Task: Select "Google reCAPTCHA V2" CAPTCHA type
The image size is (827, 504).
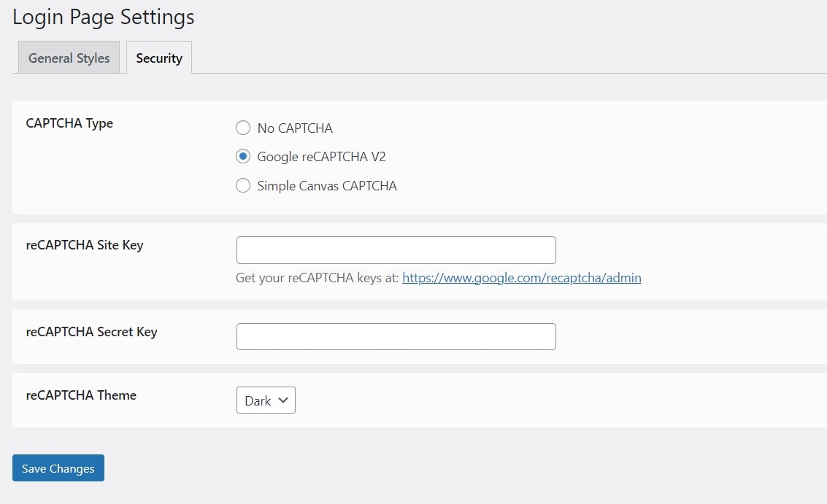Action: click(243, 156)
